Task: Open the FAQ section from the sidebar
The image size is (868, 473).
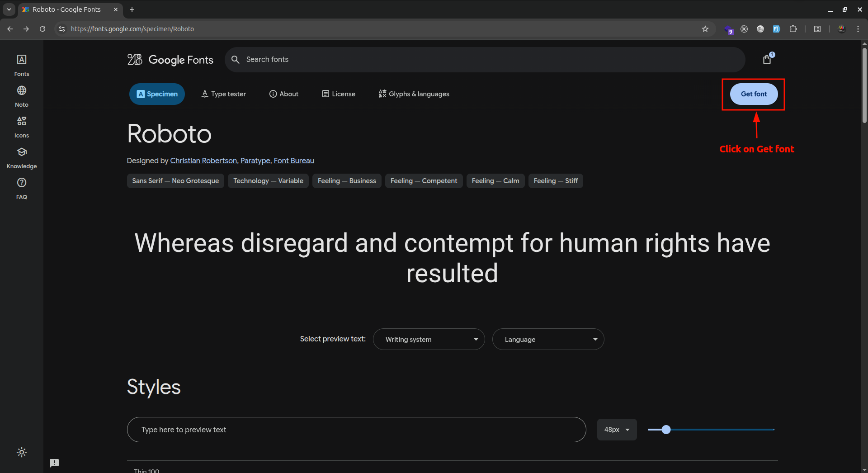Action: [x=21, y=187]
